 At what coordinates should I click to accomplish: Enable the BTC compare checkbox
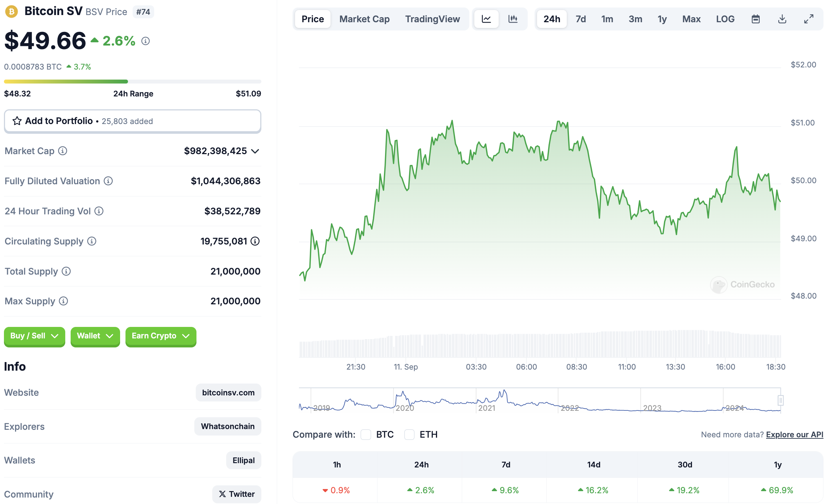[366, 434]
